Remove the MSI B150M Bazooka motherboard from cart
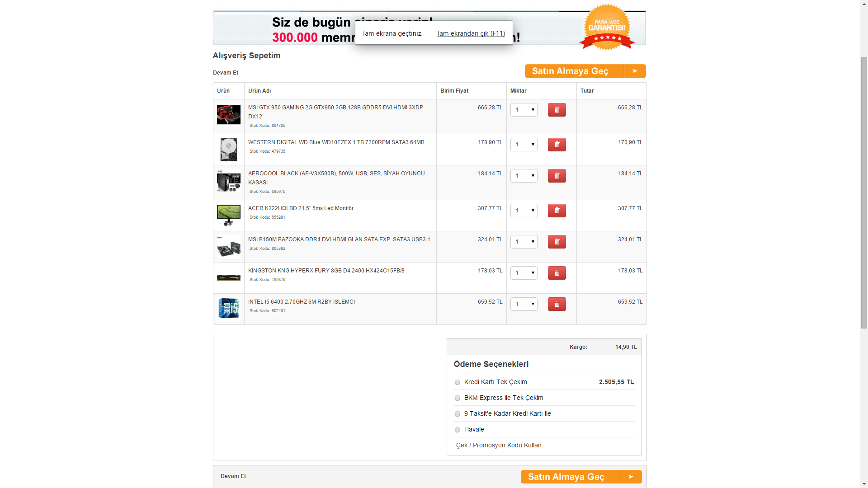 (557, 242)
